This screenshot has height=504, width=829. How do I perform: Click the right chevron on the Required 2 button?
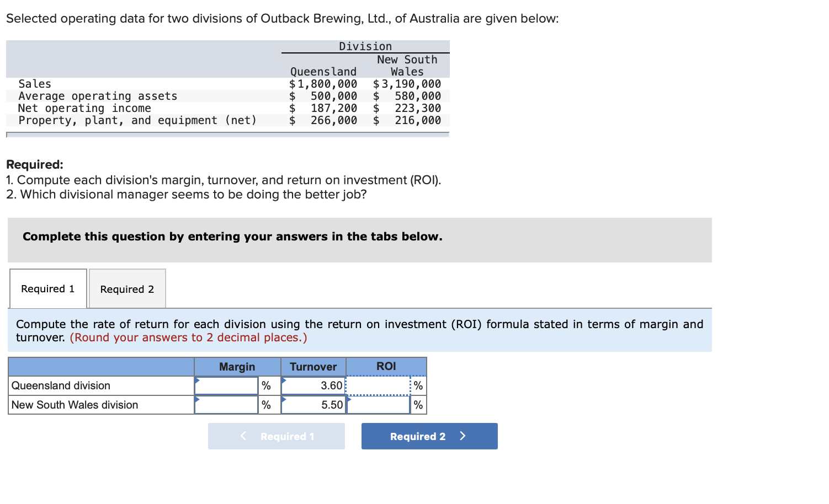click(463, 436)
